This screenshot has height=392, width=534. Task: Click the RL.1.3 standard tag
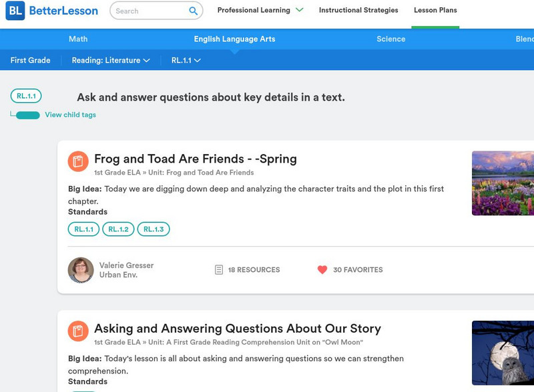[154, 229]
